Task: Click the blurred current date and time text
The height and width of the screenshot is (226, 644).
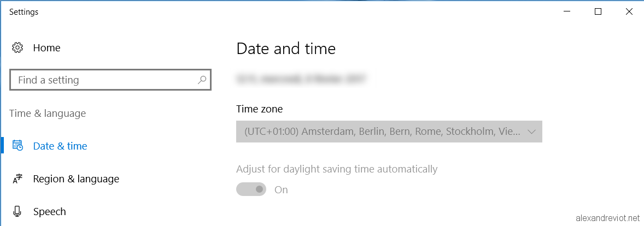Action: (301, 79)
